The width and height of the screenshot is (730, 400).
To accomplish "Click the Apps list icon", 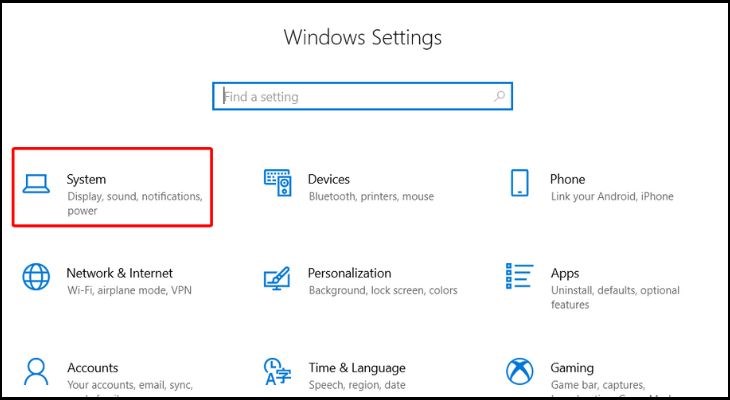I will (x=519, y=277).
